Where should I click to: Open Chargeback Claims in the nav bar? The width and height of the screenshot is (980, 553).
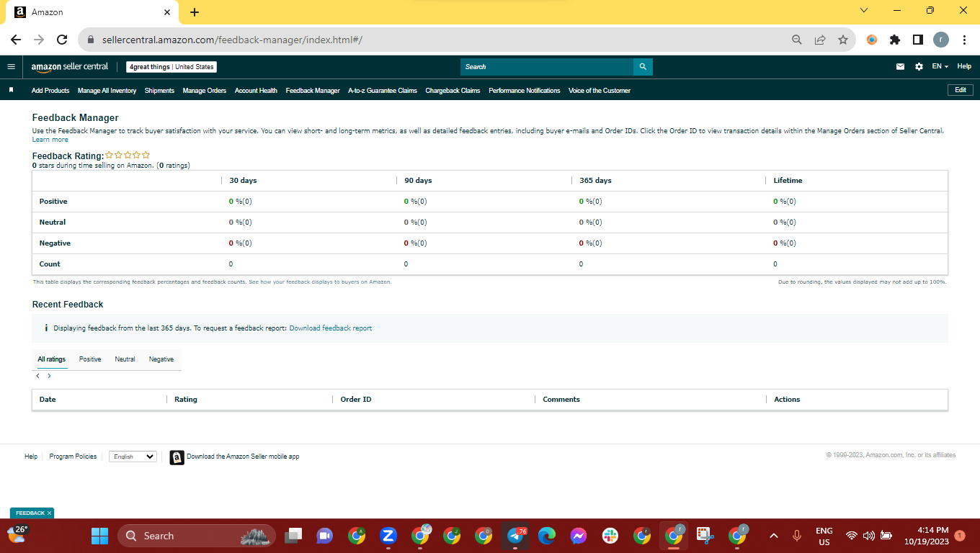(453, 91)
